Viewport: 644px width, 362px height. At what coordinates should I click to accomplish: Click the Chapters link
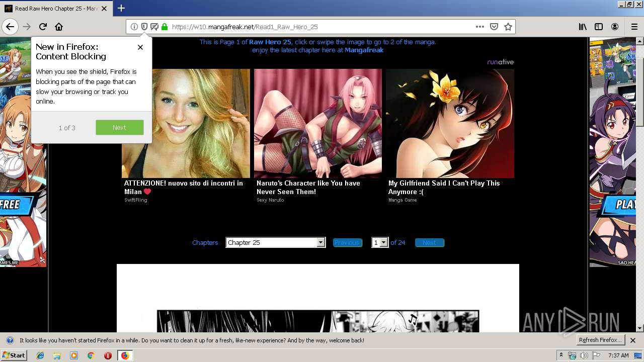[x=205, y=242]
